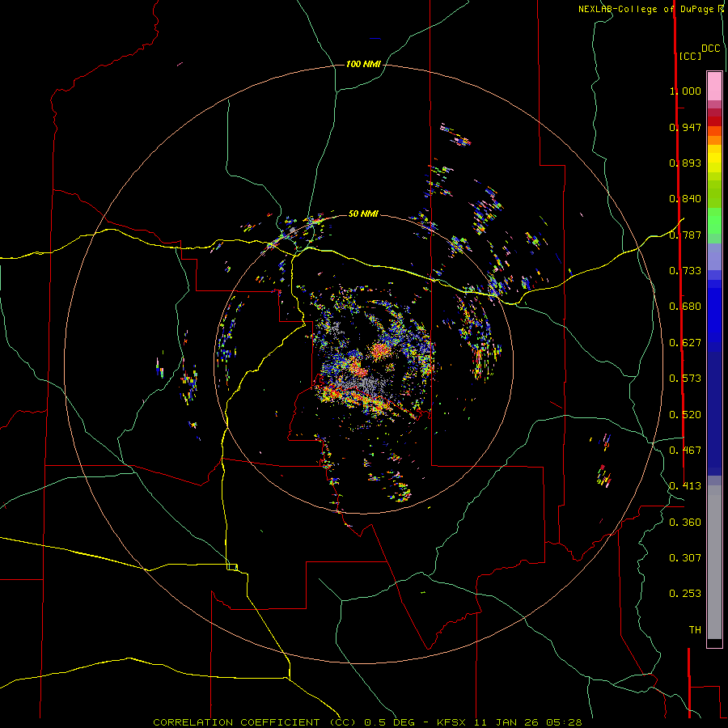Click the 0.893 scale value
The image size is (728, 728).
(x=685, y=163)
